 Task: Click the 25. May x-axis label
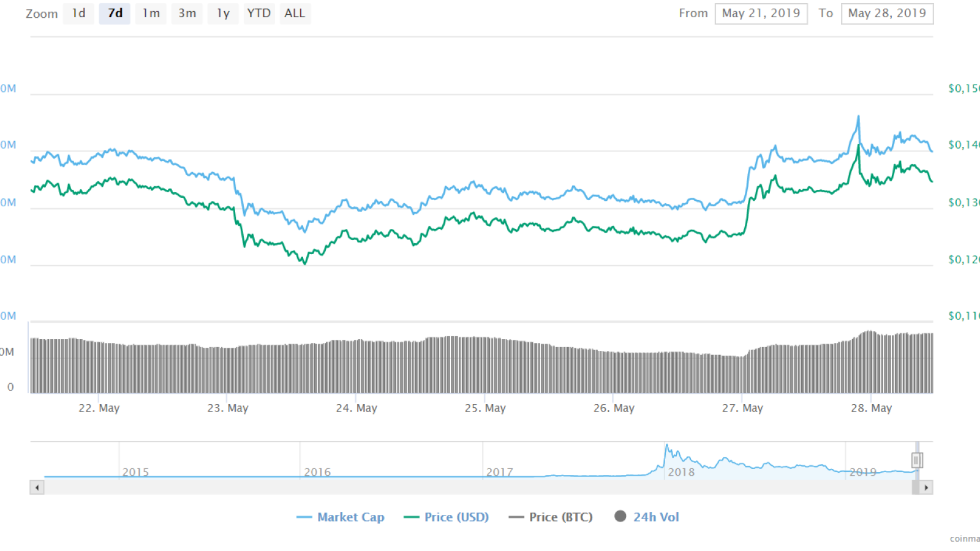[485, 408]
